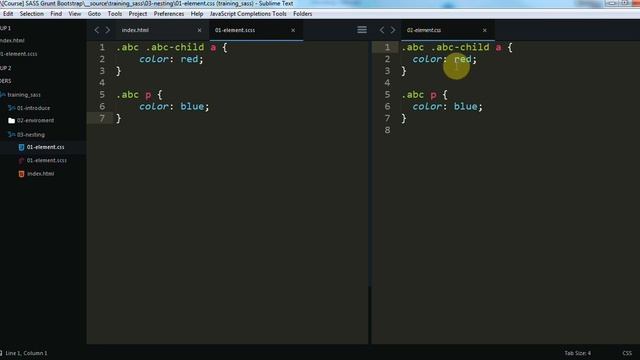Image resolution: width=640 pixels, height=360 pixels.
Task: Go forward using left pane's forward arrow
Action: coord(108,30)
